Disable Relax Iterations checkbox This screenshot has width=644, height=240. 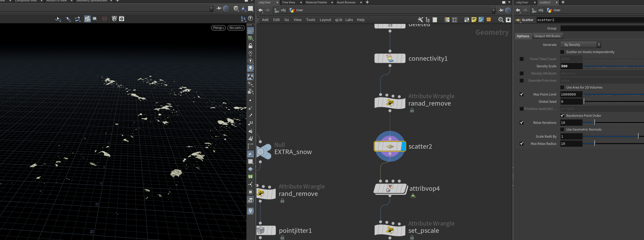pyautogui.click(x=522, y=122)
